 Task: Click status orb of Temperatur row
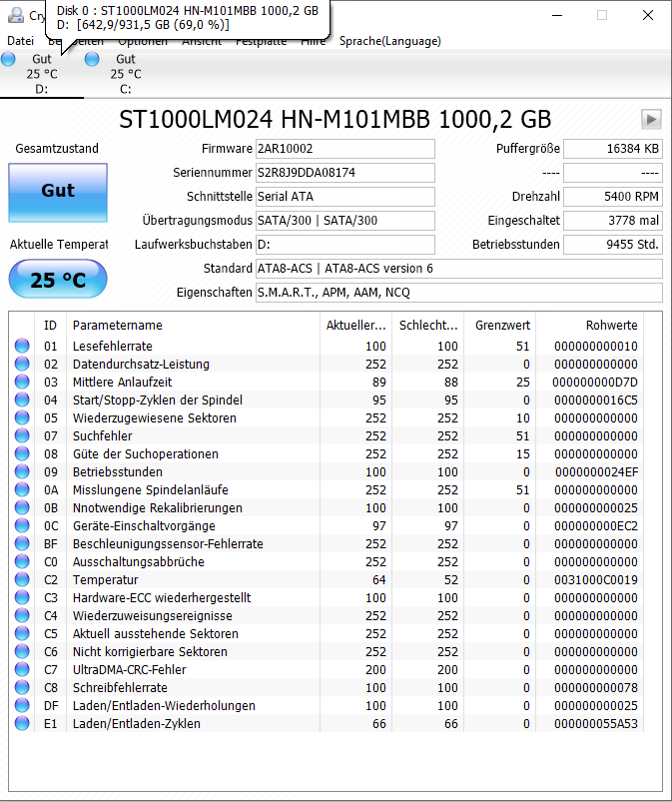pos(22,579)
